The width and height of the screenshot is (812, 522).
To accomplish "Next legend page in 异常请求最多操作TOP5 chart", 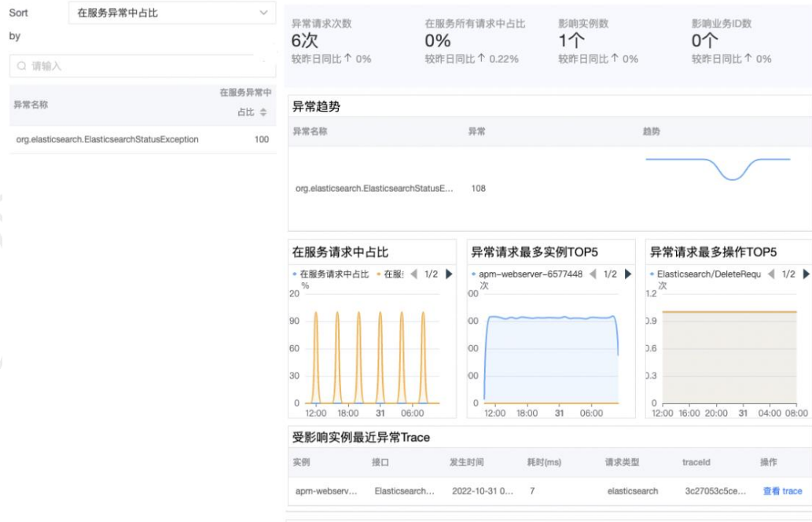I will pyautogui.click(x=806, y=274).
